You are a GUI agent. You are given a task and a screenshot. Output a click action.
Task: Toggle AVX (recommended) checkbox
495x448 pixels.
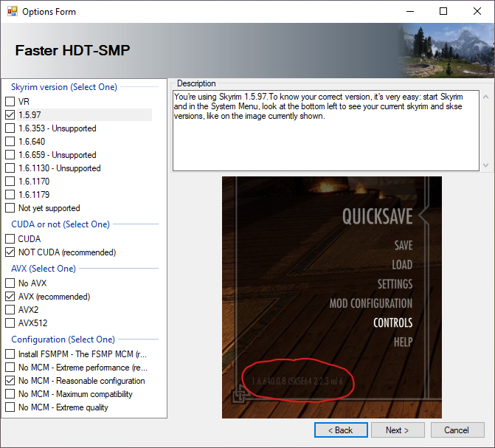tap(10, 297)
